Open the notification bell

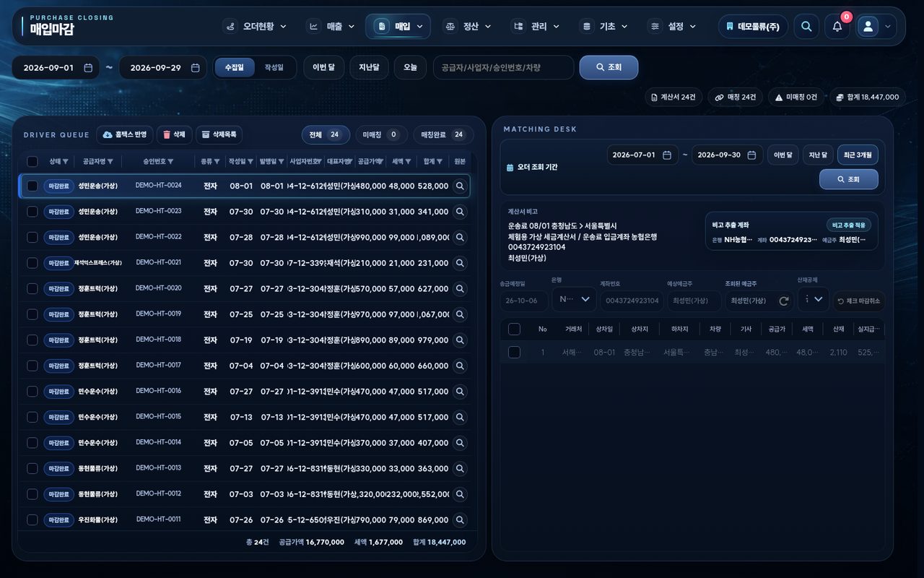837,27
